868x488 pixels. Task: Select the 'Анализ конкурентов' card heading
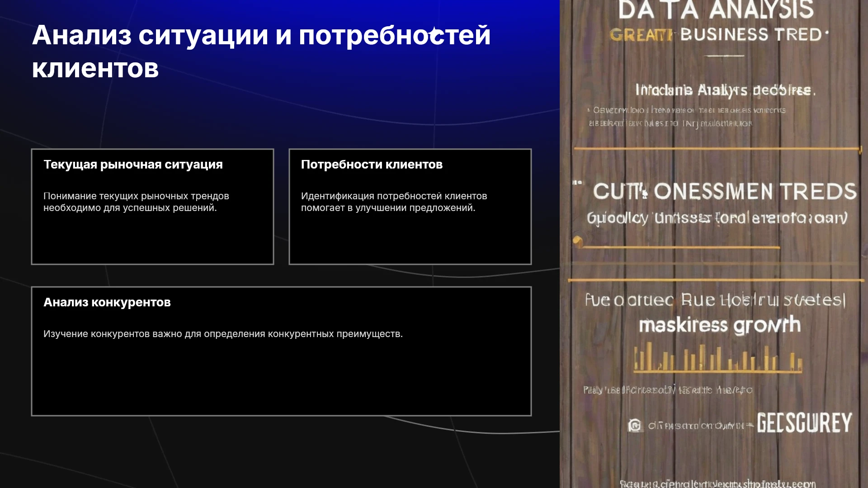tap(107, 302)
